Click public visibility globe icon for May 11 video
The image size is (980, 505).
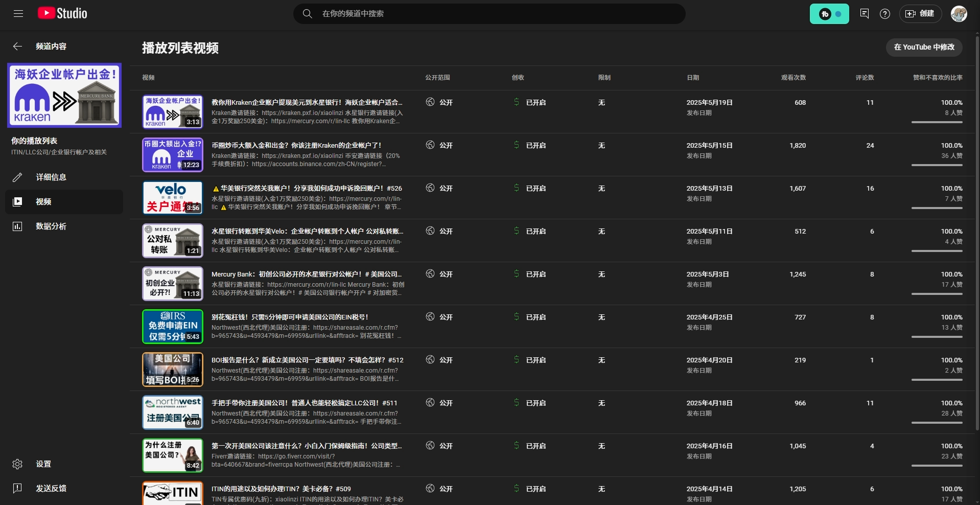click(x=430, y=231)
